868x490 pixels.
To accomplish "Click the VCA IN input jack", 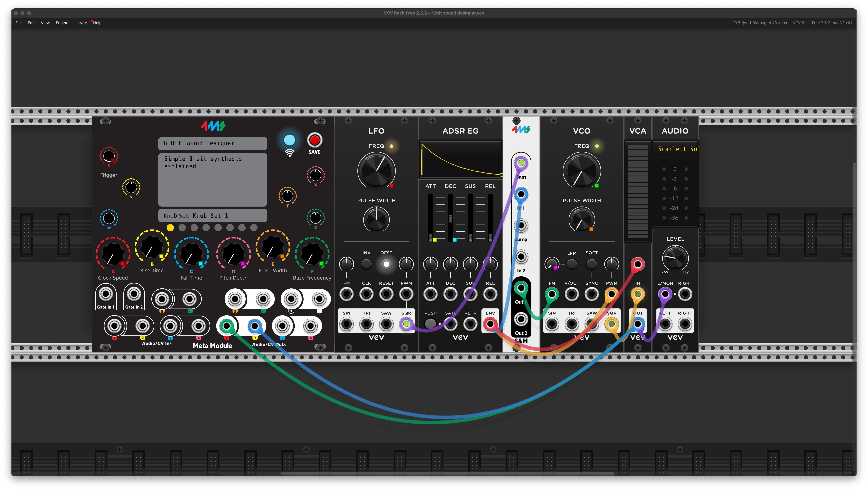I will pos(637,294).
